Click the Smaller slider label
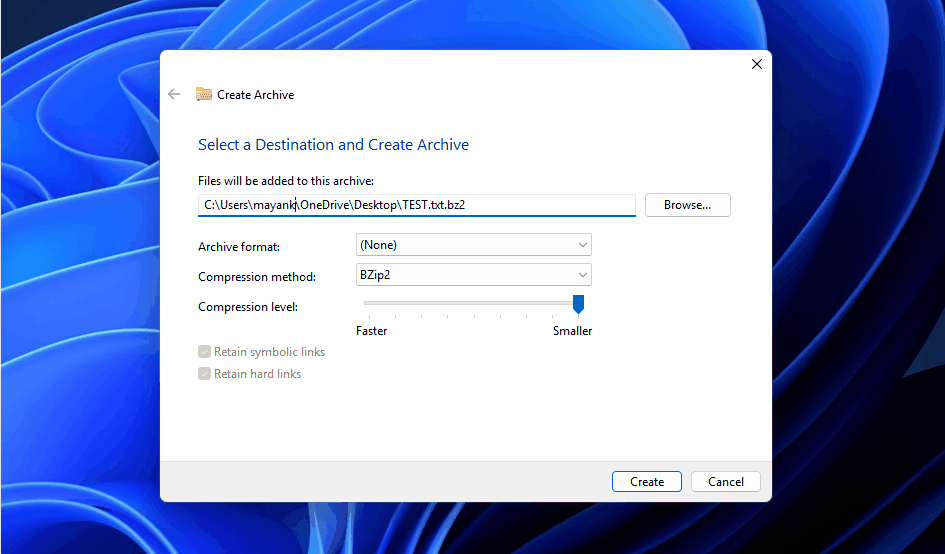 [572, 331]
